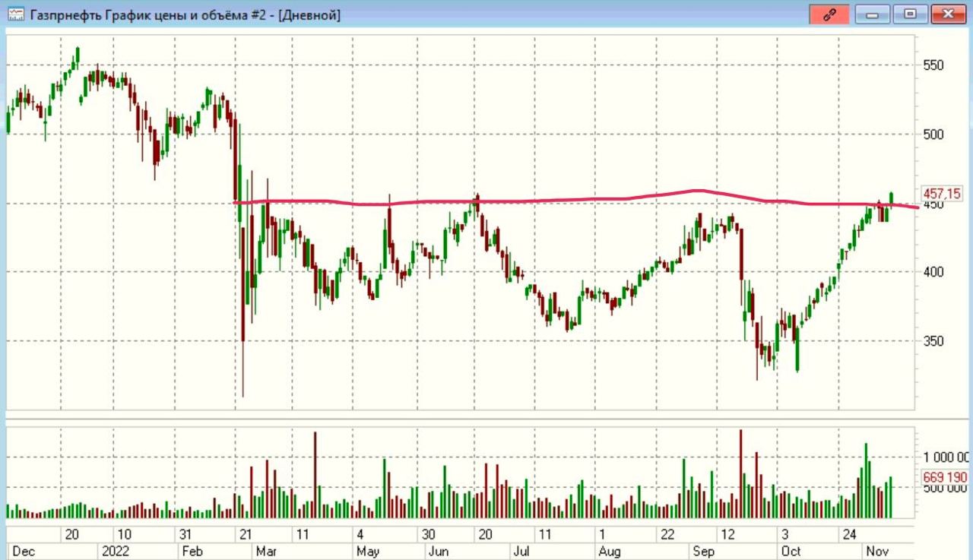The image size is (973, 560).
Task: Click the 1 000 000 volume axis label
Action: (x=946, y=457)
